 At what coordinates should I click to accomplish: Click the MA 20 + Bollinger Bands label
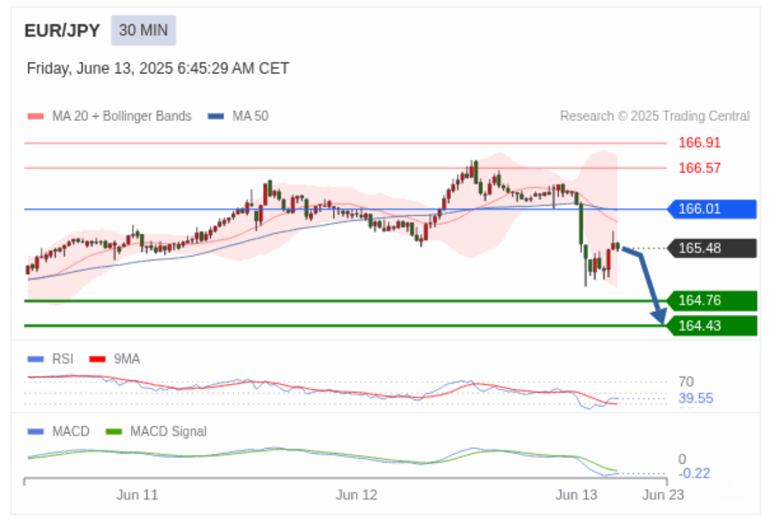pyautogui.click(x=122, y=116)
